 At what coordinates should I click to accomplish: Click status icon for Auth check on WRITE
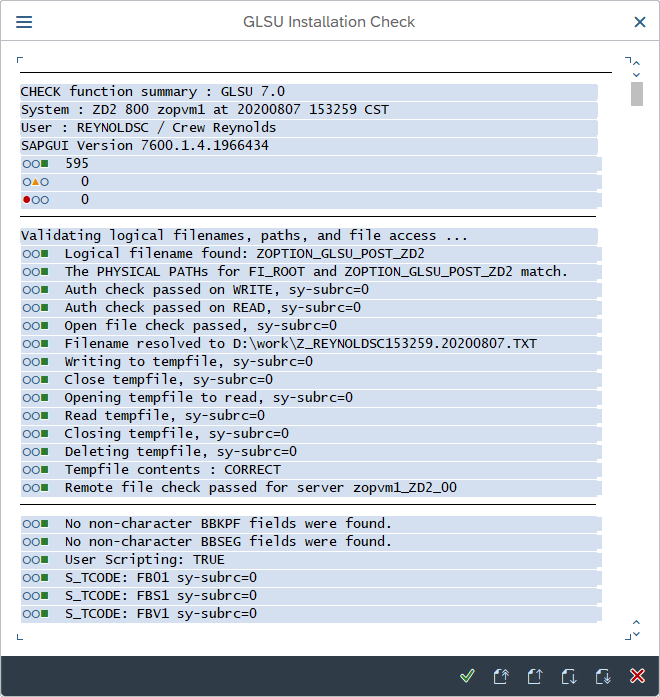pyautogui.click(x=36, y=290)
